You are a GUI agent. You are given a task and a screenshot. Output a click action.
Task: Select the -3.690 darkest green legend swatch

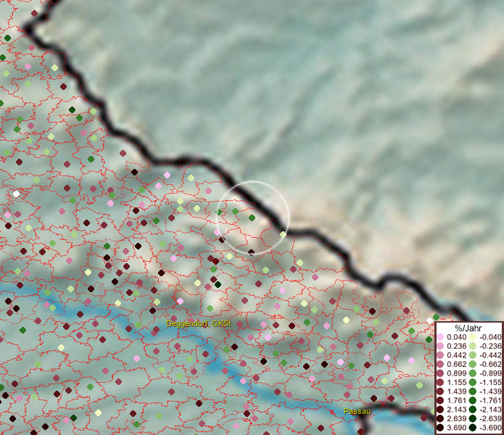tap(473, 428)
